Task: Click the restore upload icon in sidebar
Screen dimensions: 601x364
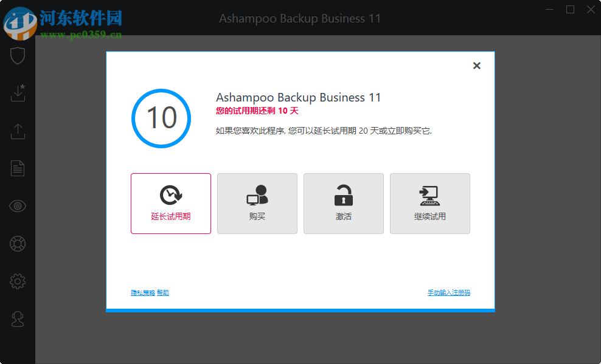Action: coord(18,131)
